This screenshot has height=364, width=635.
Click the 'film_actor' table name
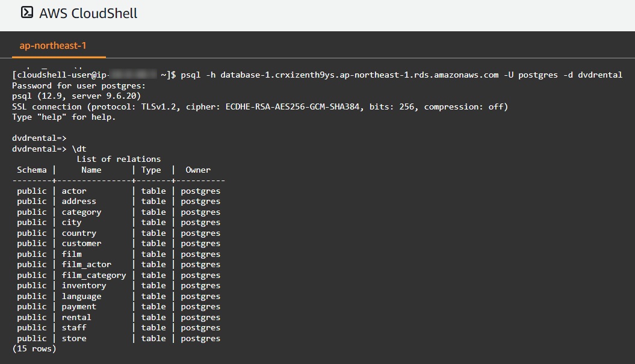pyautogui.click(x=86, y=264)
